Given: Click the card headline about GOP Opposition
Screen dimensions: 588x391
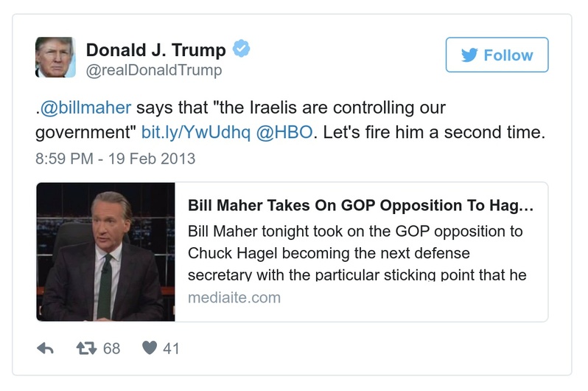Looking at the screenshot, I should tap(360, 205).
